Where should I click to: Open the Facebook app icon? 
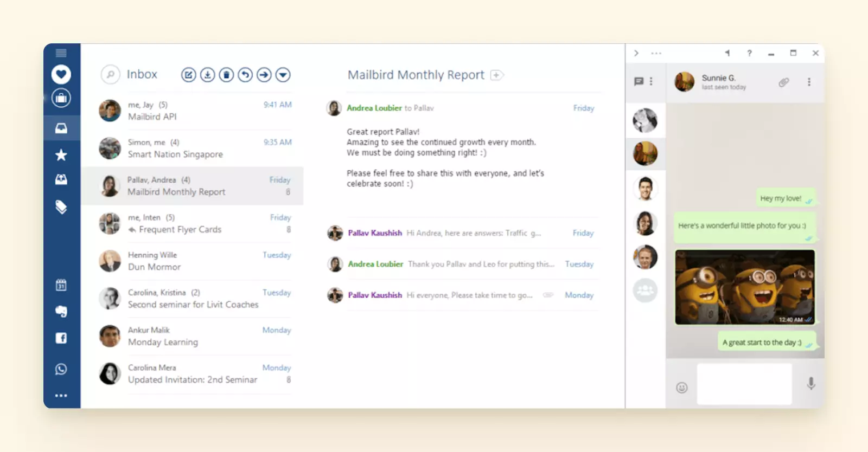[x=61, y=338]
